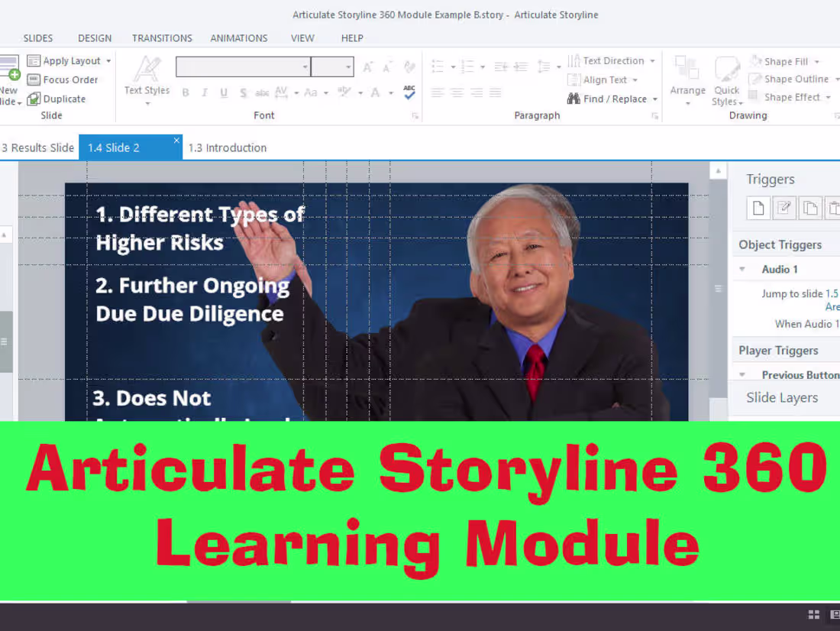Align text to the left
This screenshot has height=631, width=840.
pyautogui.click(x=438, y=92)
